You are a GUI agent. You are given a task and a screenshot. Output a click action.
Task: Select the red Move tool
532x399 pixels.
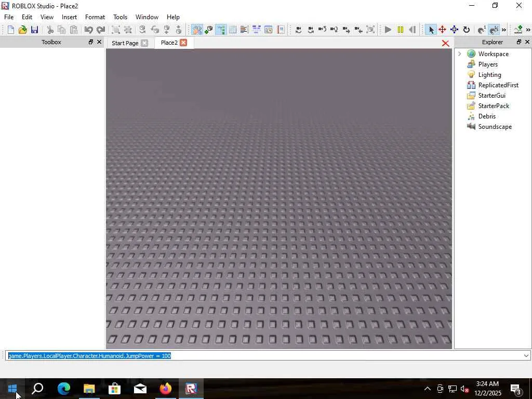pos(442,30)
